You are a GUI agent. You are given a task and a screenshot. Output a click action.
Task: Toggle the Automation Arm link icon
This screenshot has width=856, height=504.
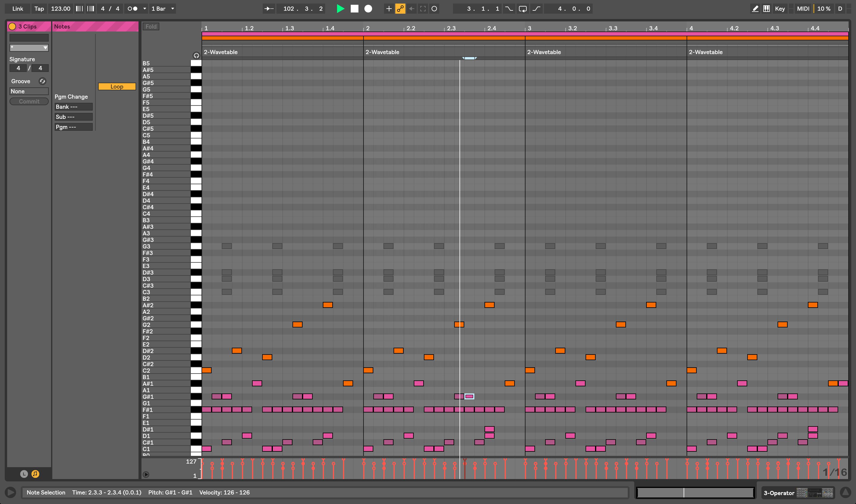[400, 9]
